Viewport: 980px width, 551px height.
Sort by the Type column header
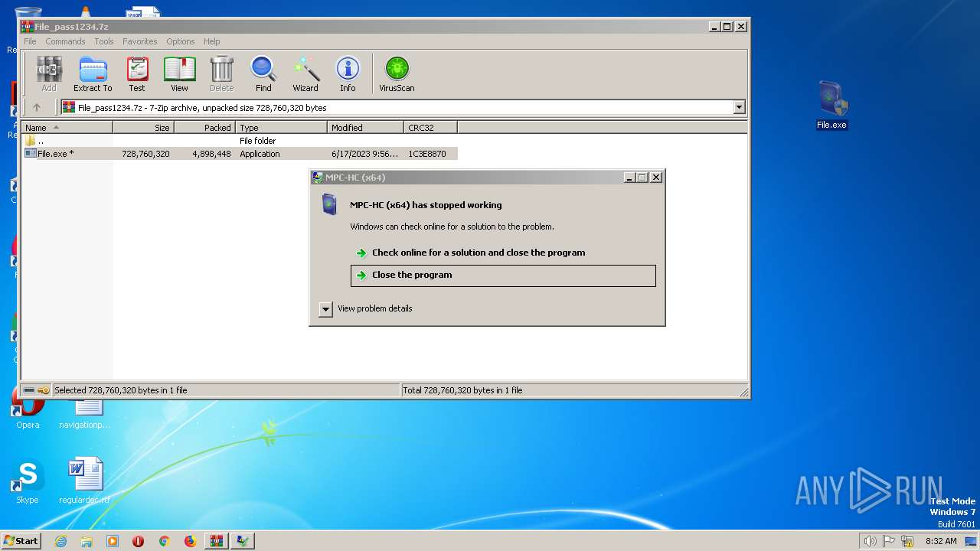pos(282,128)
